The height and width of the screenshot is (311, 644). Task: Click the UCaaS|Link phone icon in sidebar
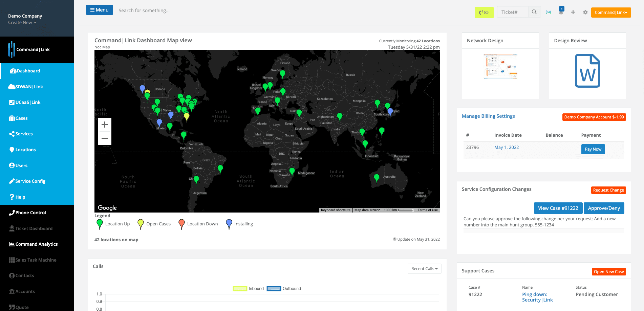pos(12,102)
